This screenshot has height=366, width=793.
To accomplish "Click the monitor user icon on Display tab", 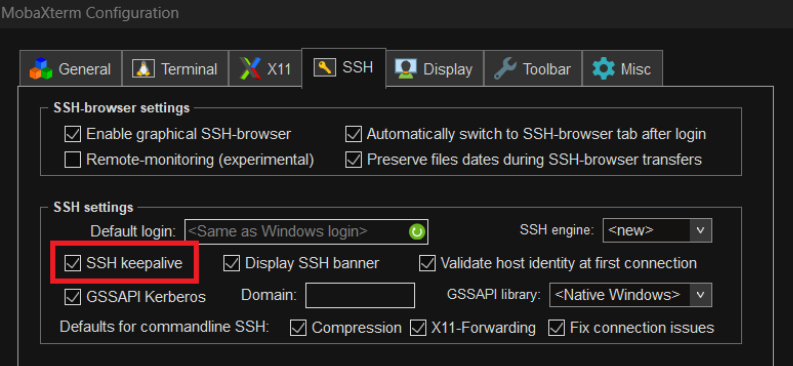I will click(406, 69).
